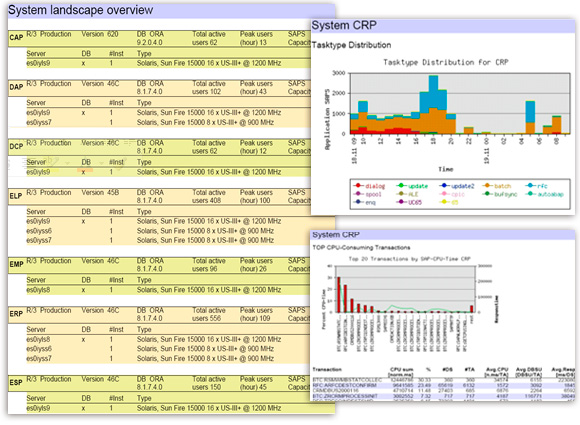Click the 'dialog' legend entry
This screenshot has height=425, width=580.
click(369, 186)
